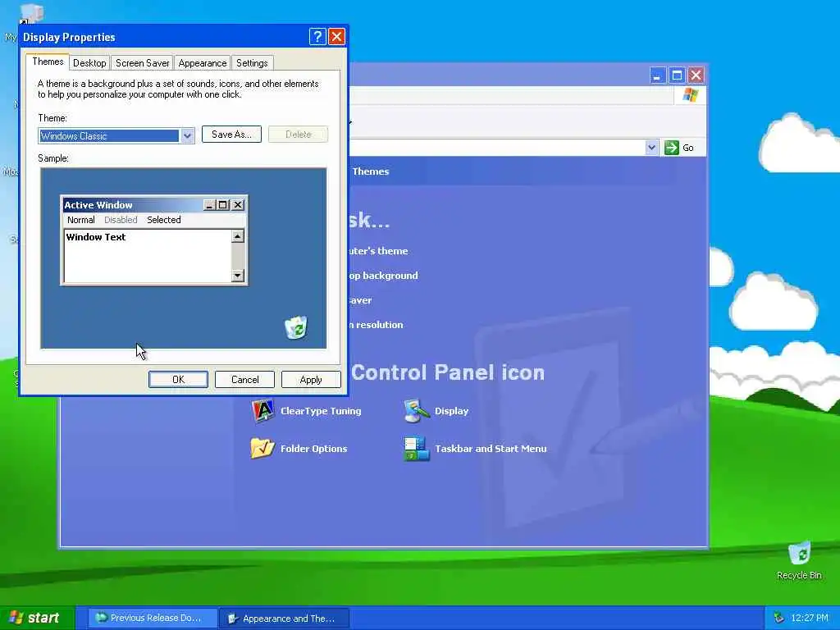The height and width of the screenshot is (630, 840).
Task: Switch to the Appearance tab
Action: tap(203, 63)
